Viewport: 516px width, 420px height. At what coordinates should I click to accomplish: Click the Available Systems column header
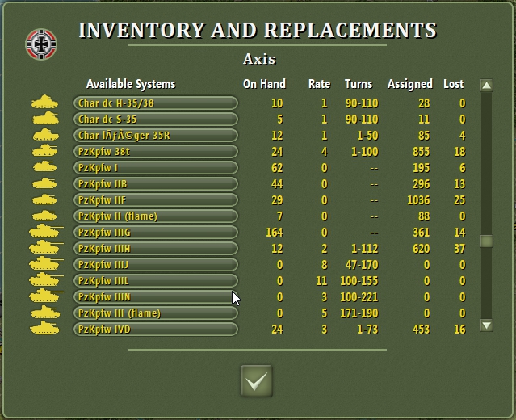(x=131, y=84)
